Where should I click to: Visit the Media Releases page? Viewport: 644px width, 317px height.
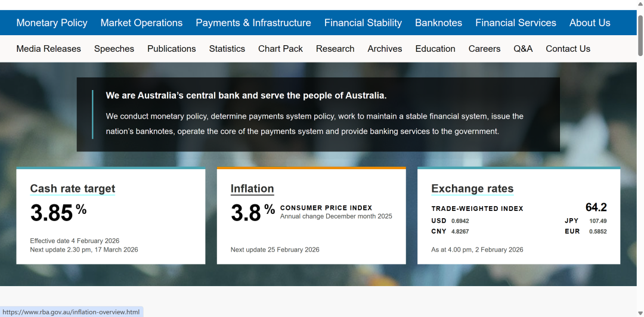pyautogui.click(x=48, y=49)
